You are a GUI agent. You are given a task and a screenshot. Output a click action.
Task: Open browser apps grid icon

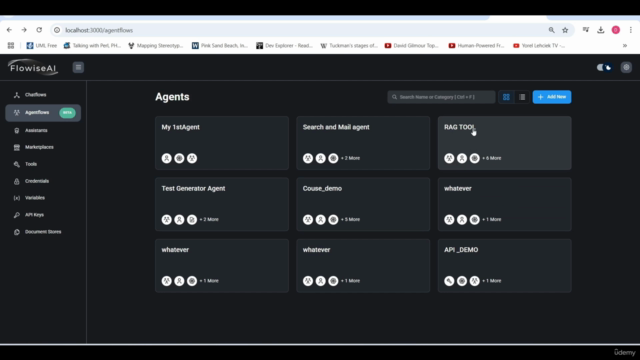tap(11, 46)
